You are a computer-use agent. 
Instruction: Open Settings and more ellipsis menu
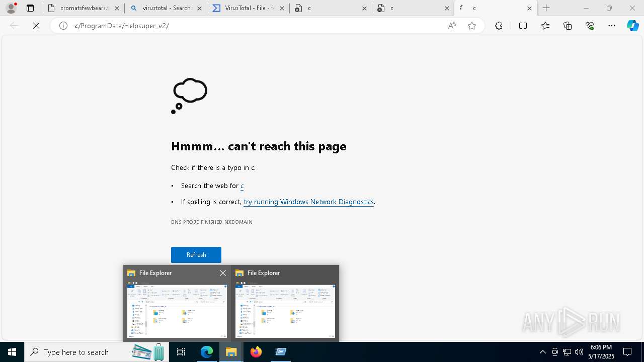click(x=612, y=26)
